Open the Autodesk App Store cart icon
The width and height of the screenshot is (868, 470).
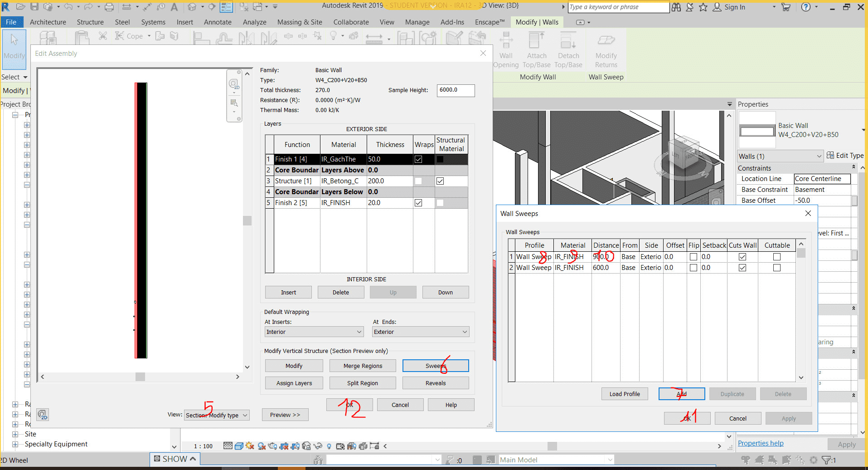coord(786,7)
